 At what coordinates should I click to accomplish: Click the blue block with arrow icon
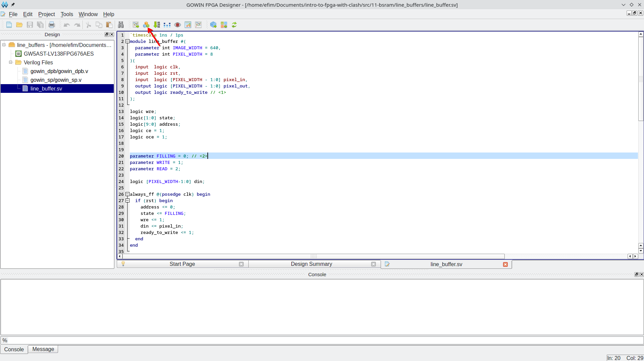(x=213, y=25)
